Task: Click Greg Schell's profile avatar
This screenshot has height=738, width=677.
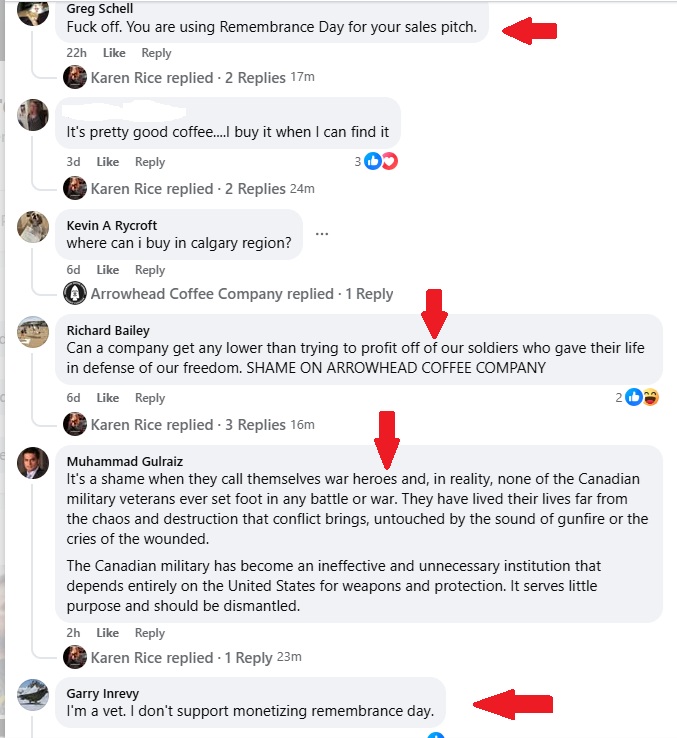Action: point(34,12)
